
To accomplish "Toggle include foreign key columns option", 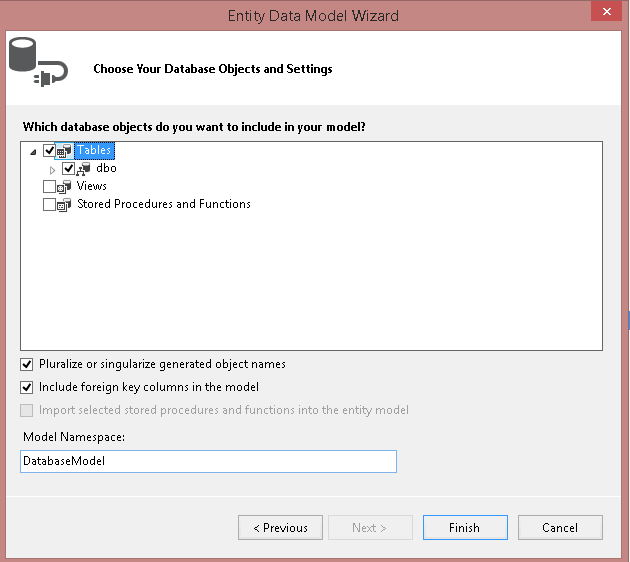I will click(27, 387).
